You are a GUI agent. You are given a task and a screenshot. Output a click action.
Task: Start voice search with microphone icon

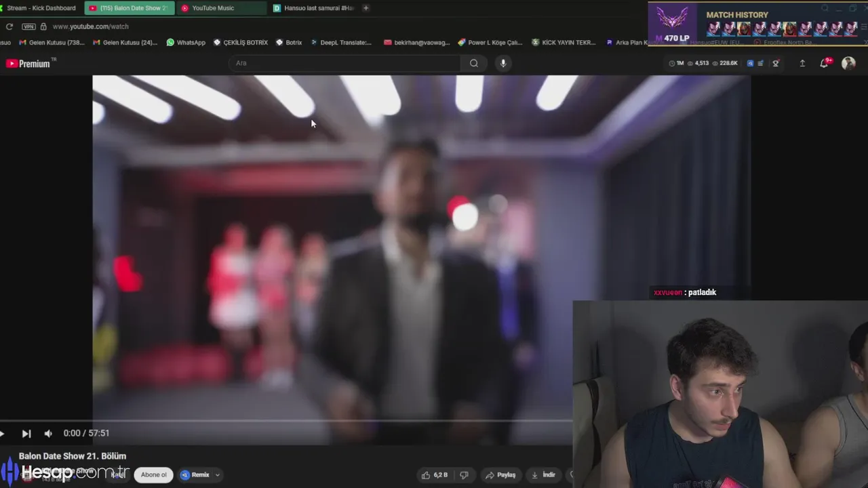tap(502, 63)
